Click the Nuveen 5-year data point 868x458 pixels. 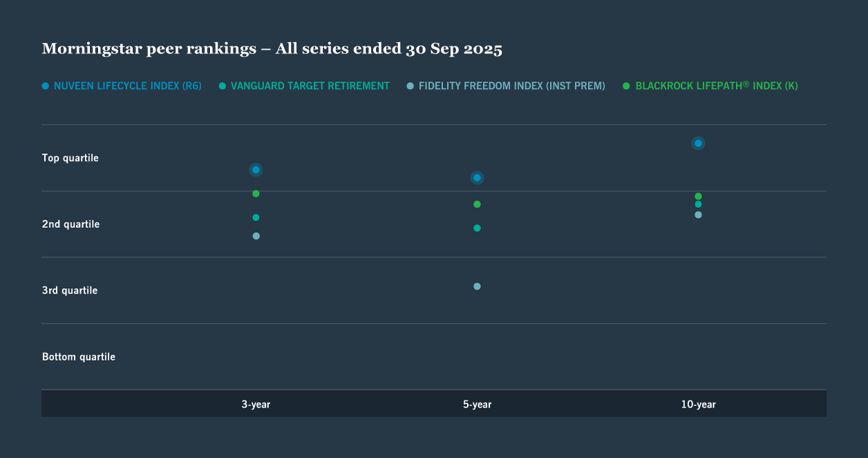477,178
